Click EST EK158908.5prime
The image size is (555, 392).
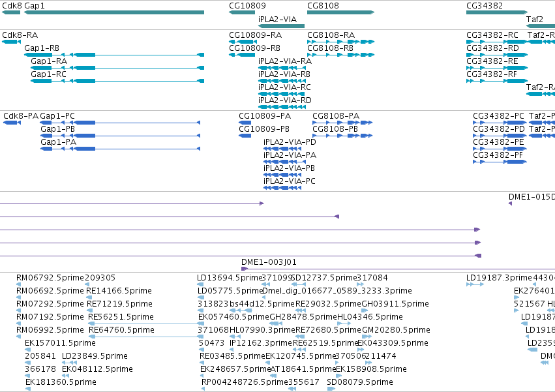point(371,369)
